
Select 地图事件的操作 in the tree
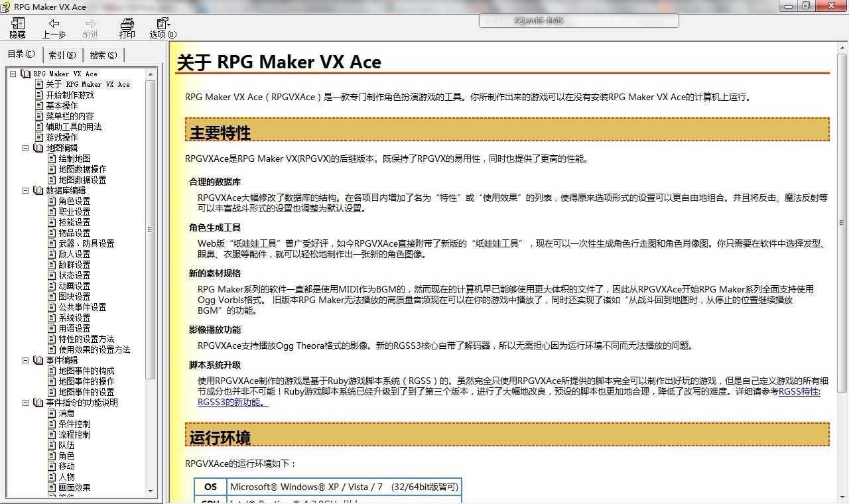coord(86,381)
